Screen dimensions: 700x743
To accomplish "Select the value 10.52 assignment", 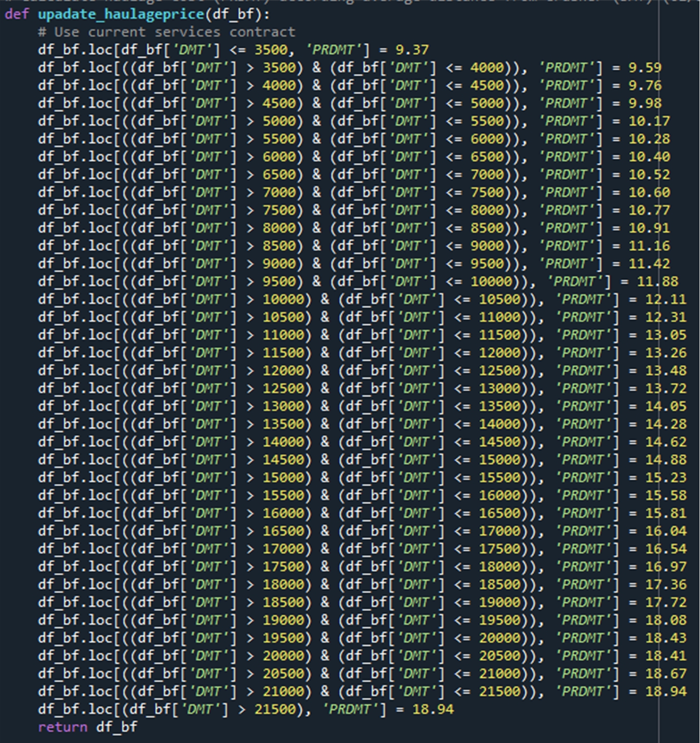I will click(x=649, y=175).
